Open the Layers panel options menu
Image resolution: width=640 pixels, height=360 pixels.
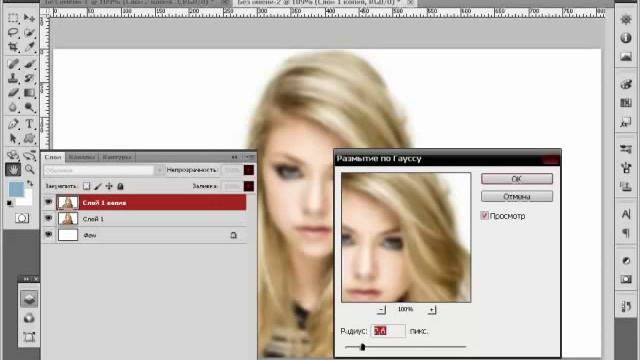(x=250, y=157)
